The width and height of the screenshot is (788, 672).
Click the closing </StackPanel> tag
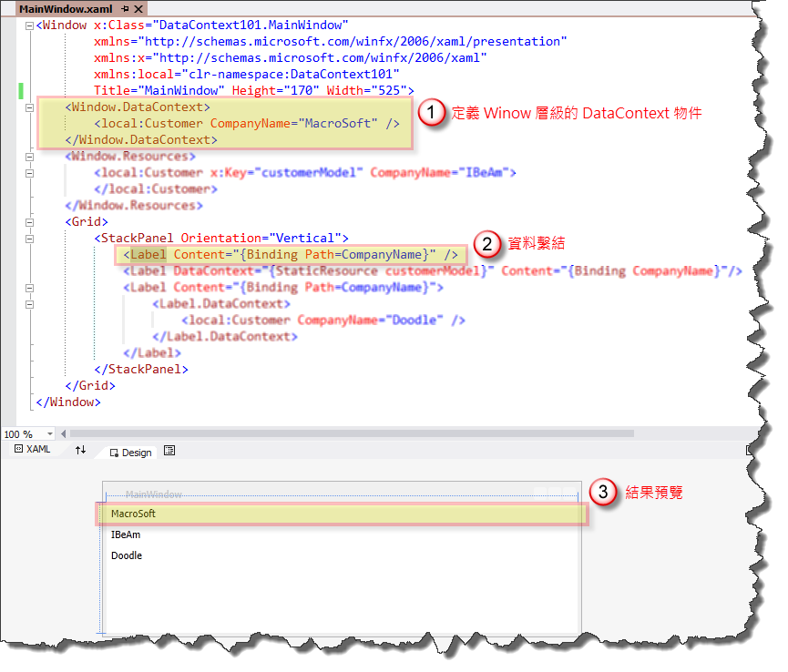[141, 369]
